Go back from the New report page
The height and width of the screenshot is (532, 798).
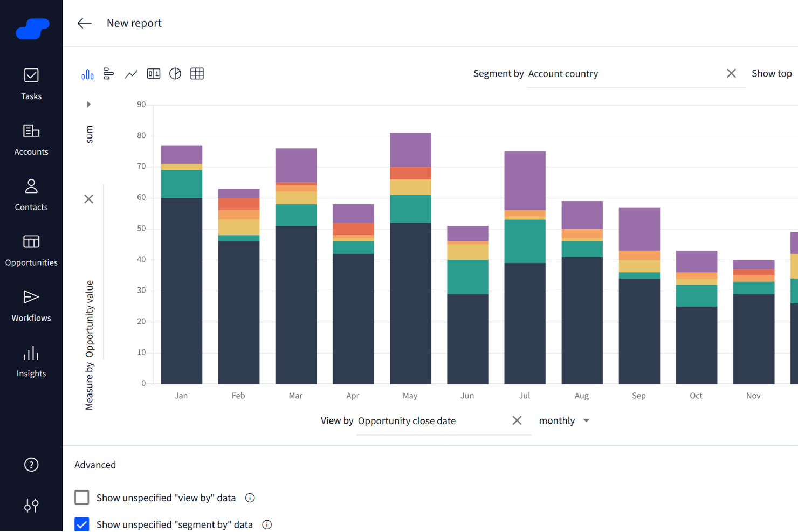point(85,23)
